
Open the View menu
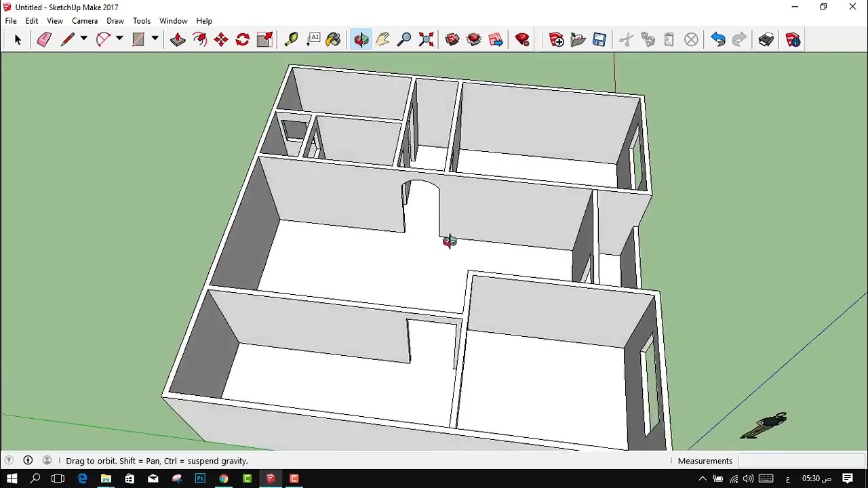(x=55, y=21)
